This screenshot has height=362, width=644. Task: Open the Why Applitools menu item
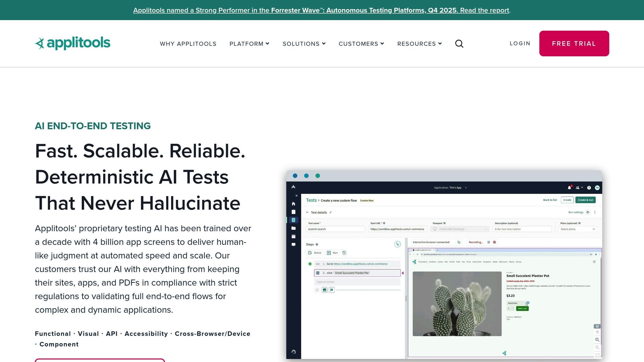pyautogui.click(x=188, y=44)
